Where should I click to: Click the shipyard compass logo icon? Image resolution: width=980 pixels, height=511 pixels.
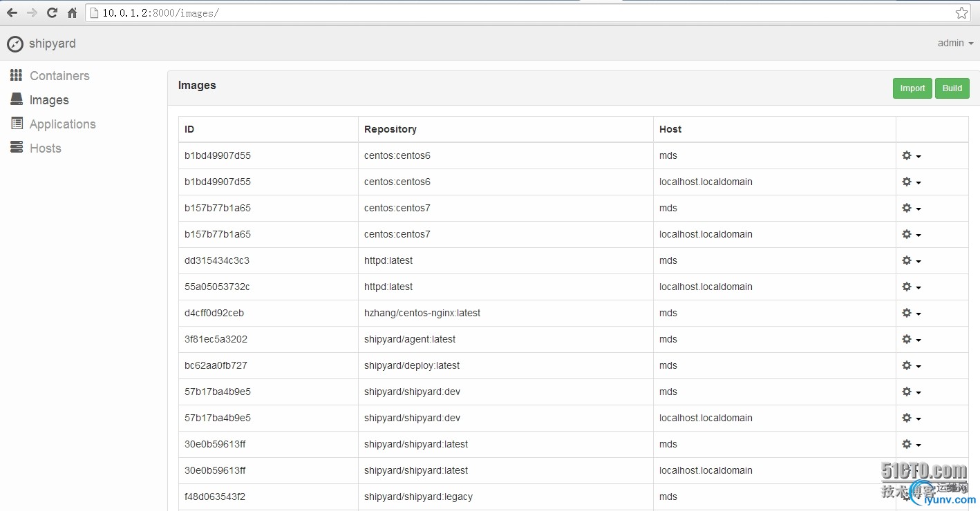tap(15, 44)
